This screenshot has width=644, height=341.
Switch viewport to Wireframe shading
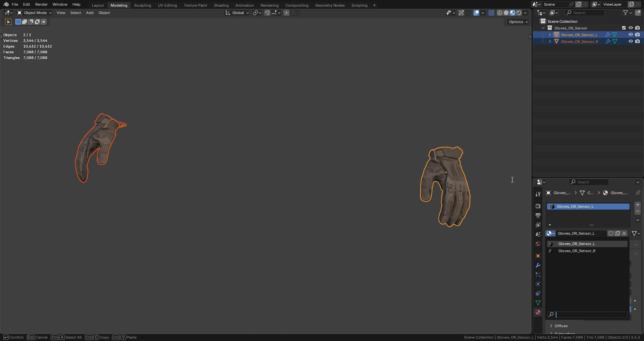pyautogui.click(x=499, y=13)
